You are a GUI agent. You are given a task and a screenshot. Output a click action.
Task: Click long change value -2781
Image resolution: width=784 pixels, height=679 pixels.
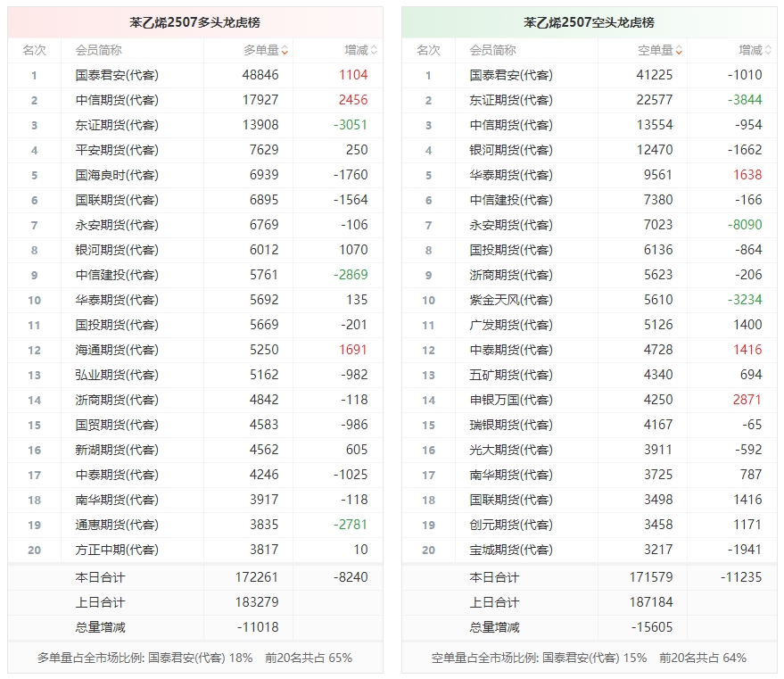(x=351, y=525)
